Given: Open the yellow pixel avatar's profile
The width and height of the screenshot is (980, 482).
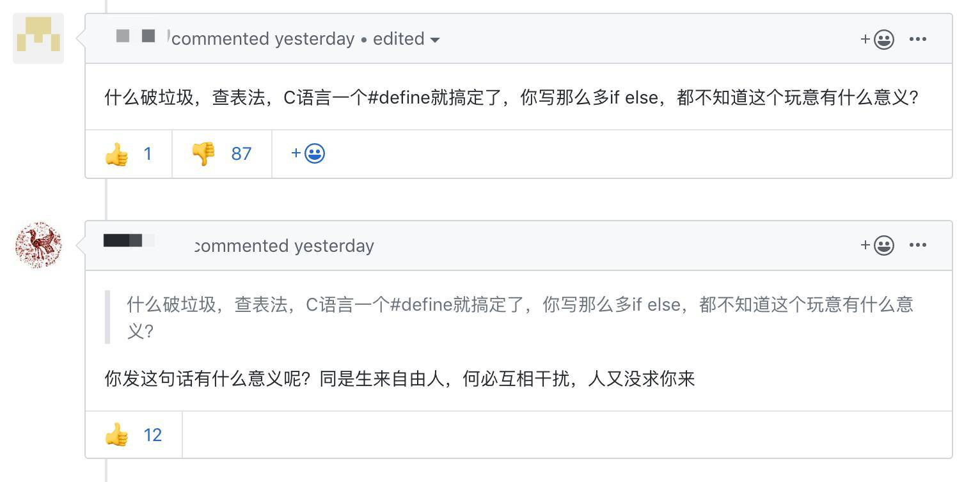Looking at the screenshot, I should coord(38,38).
